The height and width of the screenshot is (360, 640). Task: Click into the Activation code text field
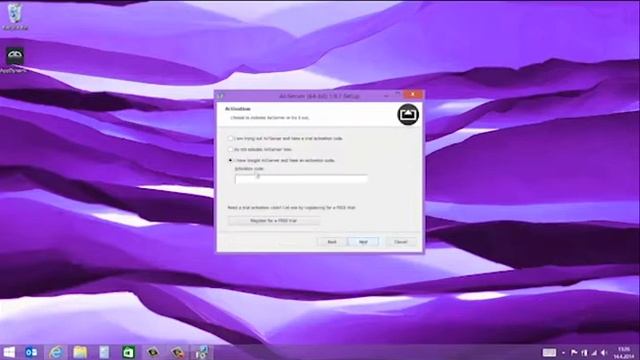[x=302, y=179]
